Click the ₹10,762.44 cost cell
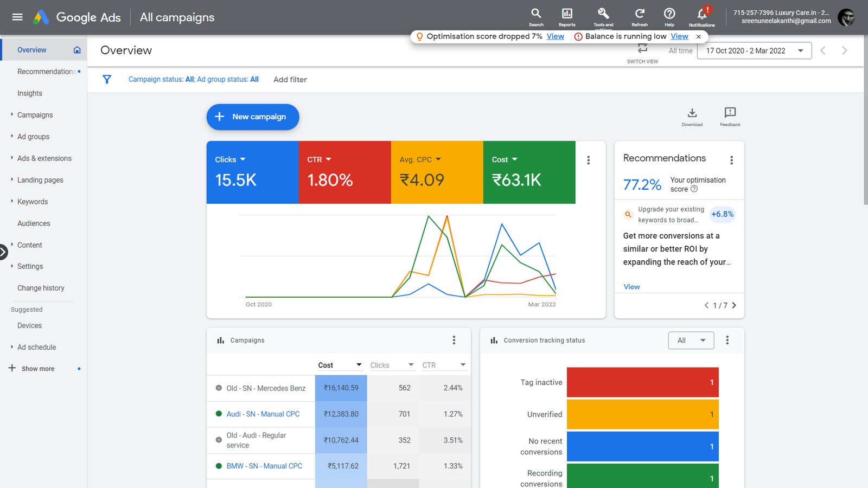 341,440
